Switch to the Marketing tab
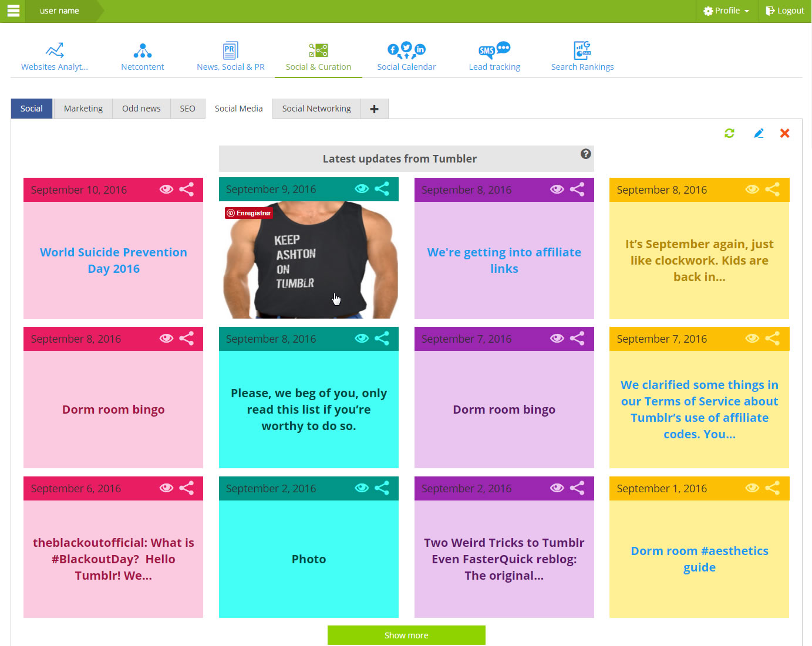The image size is (812, 646). click(x=83, y=109)
